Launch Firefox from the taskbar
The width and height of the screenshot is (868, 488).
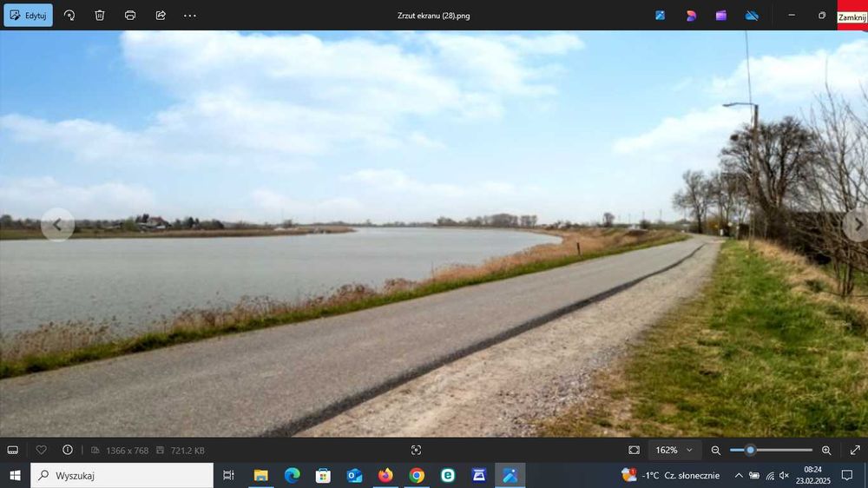[x=385, y=475]
